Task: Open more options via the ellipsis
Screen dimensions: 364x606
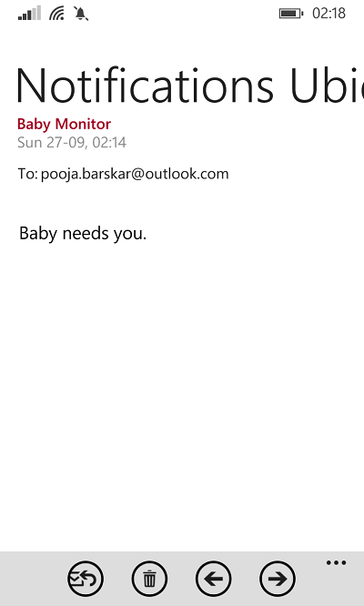Action: tap(336, 562)
